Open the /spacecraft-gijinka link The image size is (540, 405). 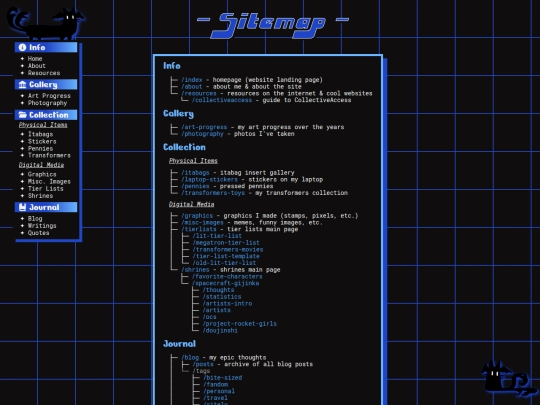226,283
